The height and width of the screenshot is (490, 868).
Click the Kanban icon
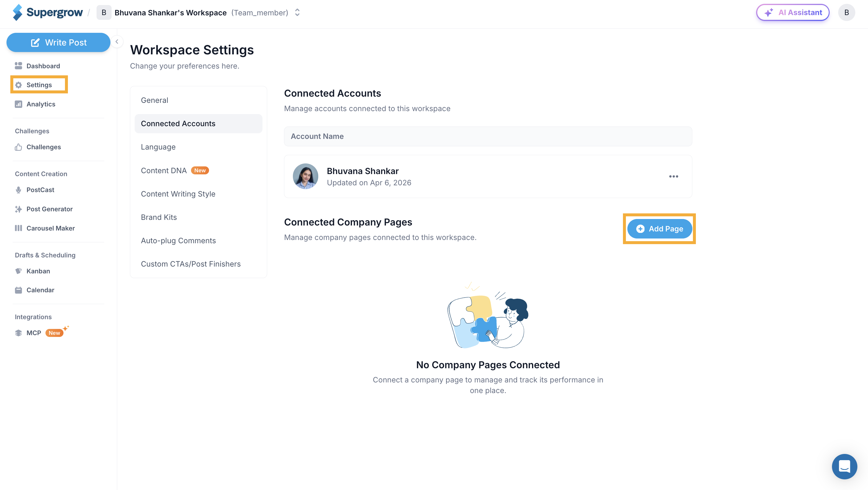click(18, 271)
